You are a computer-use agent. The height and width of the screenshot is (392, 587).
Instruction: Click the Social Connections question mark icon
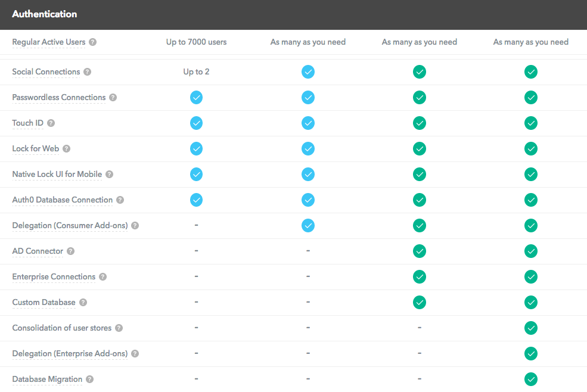coord(87,71)
